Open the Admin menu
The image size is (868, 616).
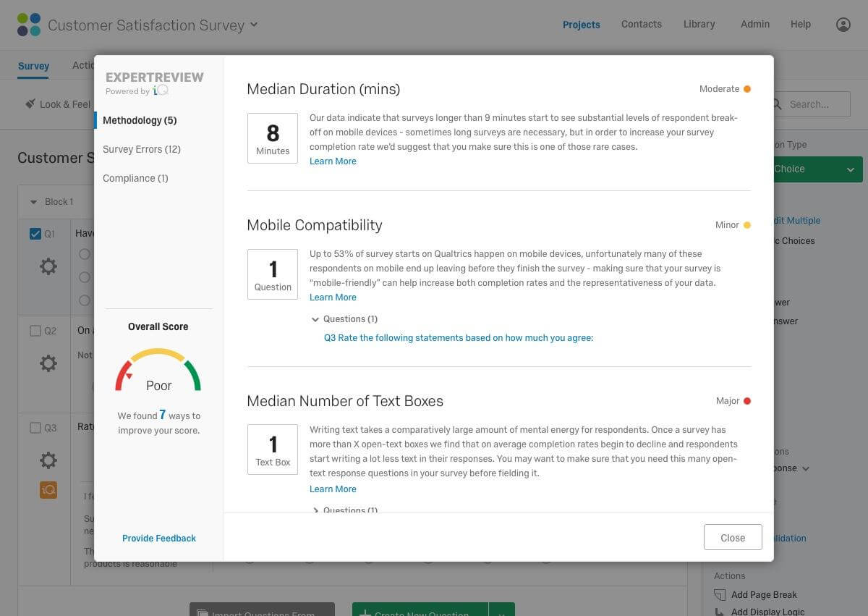pos(755,24)
